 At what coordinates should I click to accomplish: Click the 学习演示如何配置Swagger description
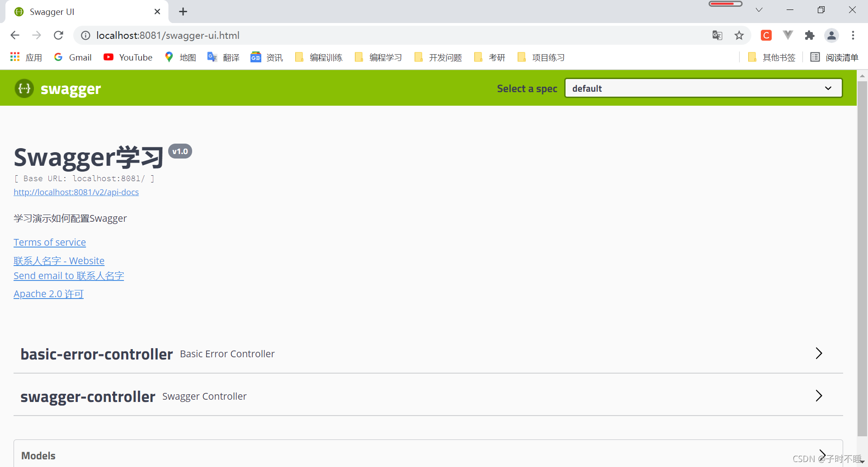[70, 219]
